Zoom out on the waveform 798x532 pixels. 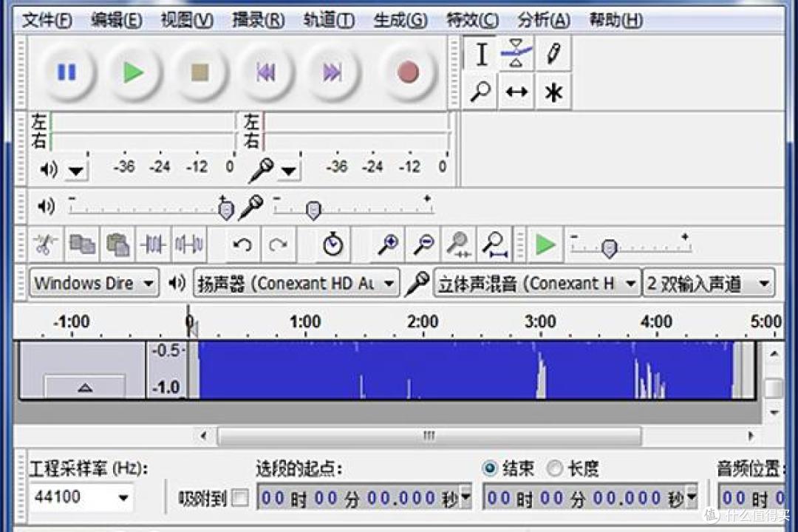(423, 245)
